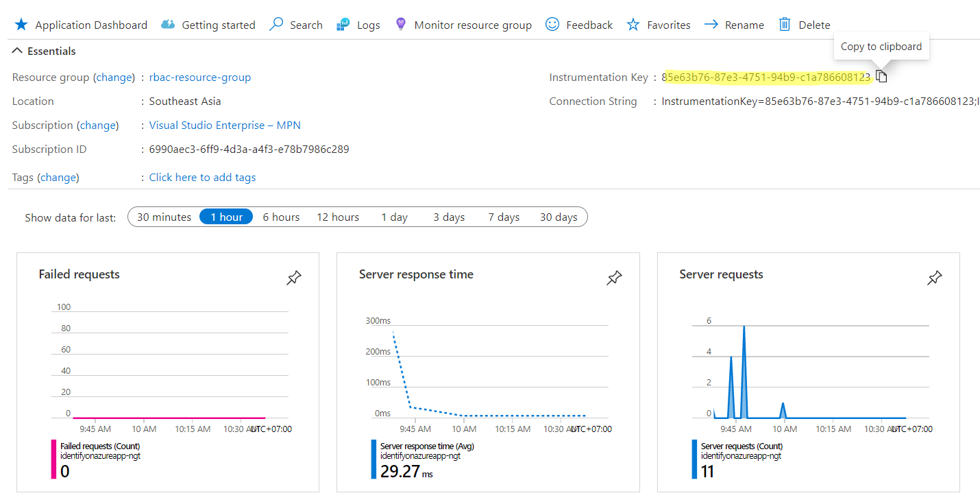Screen dimensions: 980x502
Task: Click the Server requests chart area
Action: [810, 370]
